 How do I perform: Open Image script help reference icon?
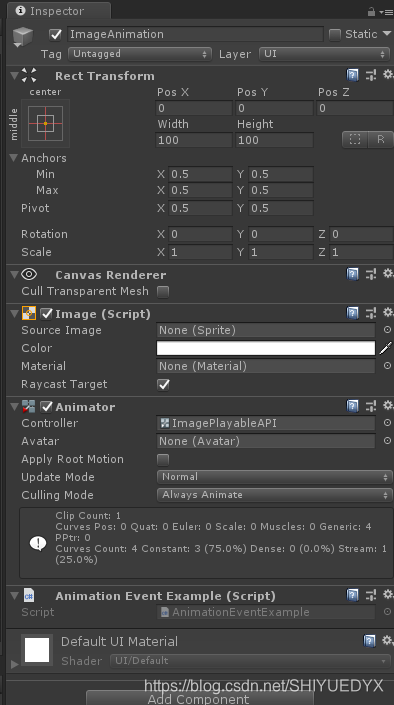click(353, 313)
